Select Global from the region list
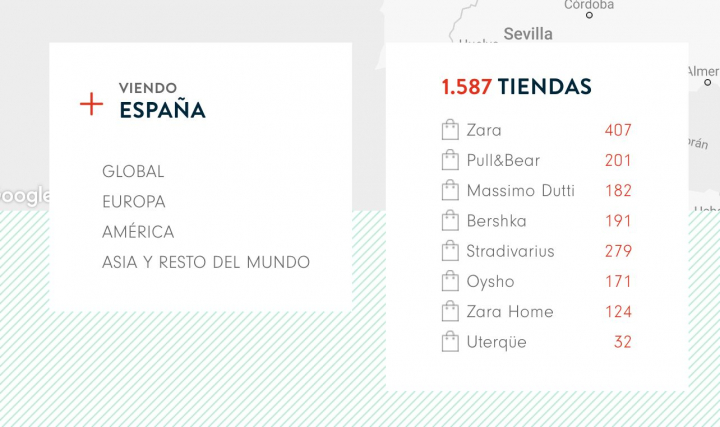 [x=133, y=172]
